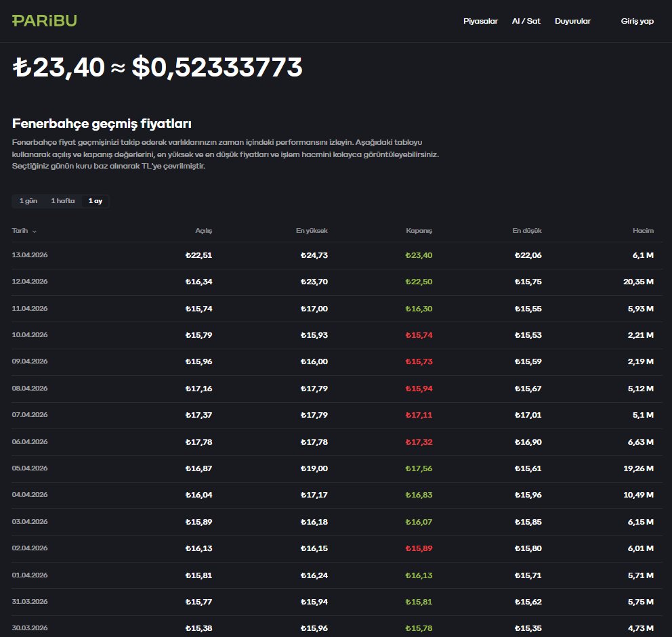Go to Al / Sat page
Viewport: 672px width, 637px height.
pos(526,21)
